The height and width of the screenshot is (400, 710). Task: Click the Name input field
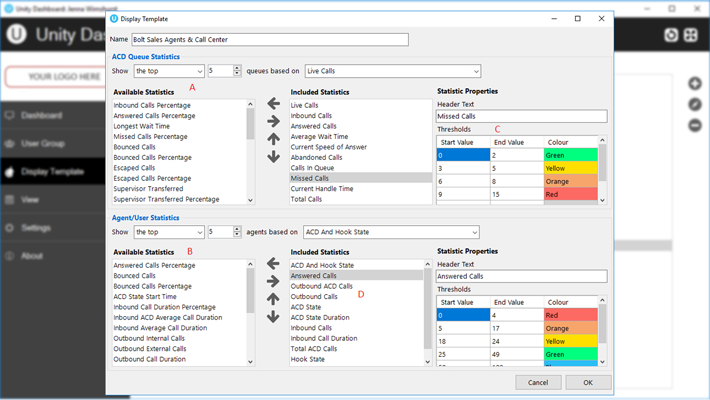(x=270, y=39)
